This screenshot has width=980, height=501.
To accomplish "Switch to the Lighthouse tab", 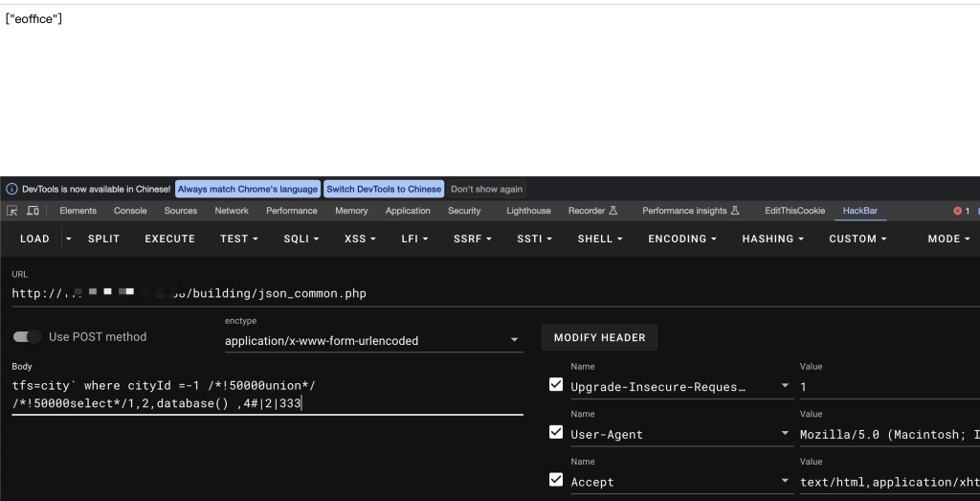I will pos(528,211).
